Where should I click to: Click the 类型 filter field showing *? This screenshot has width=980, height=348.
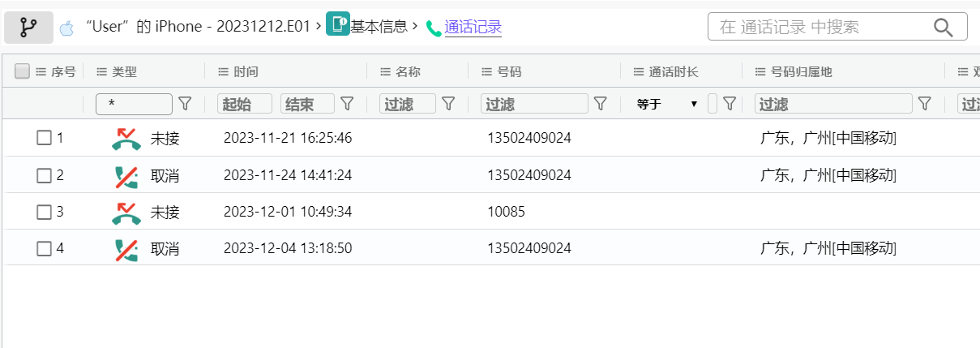135,104
